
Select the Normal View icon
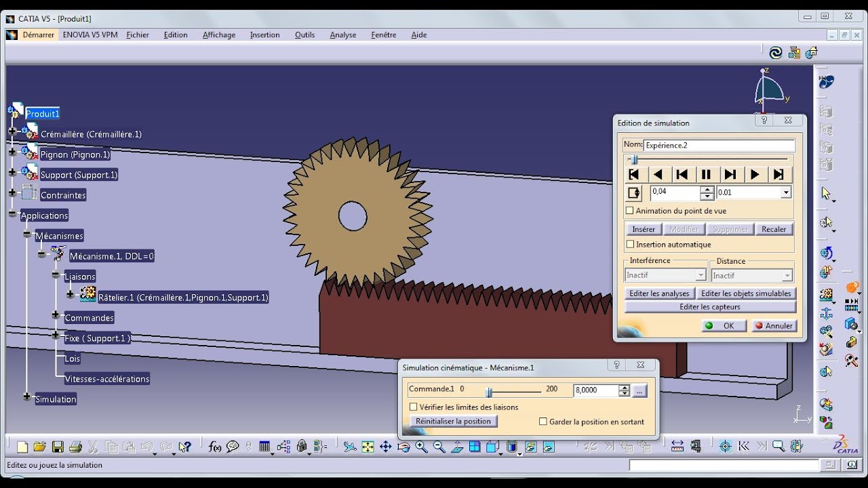point(457,447)
